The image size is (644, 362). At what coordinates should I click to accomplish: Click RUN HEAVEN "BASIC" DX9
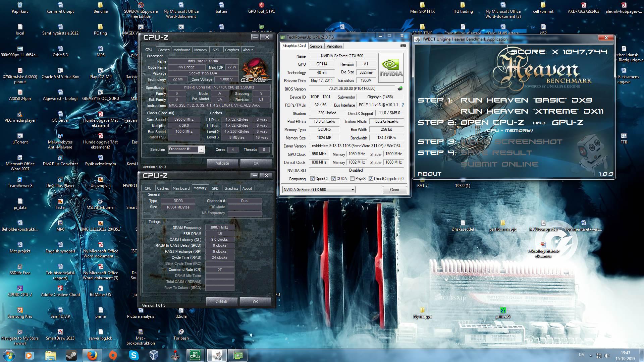click(526, 100)
